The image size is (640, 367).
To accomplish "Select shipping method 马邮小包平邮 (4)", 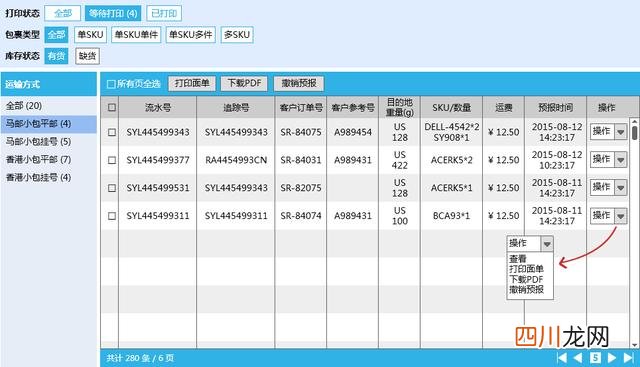I will [x=49, y=124].
